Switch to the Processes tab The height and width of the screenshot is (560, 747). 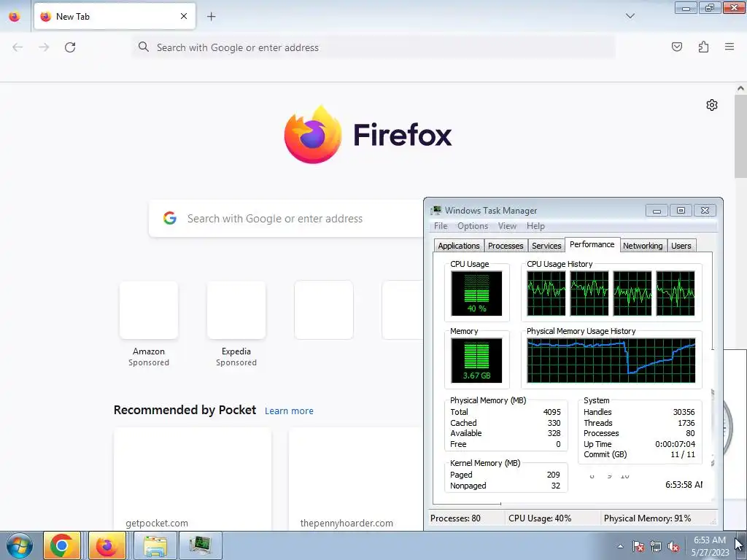506,246
